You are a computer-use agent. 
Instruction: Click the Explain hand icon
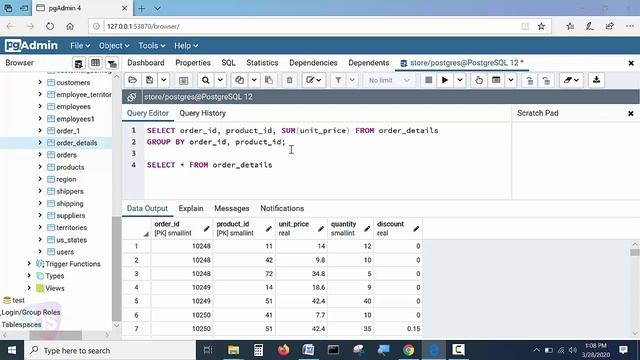(x=479, y=80)
